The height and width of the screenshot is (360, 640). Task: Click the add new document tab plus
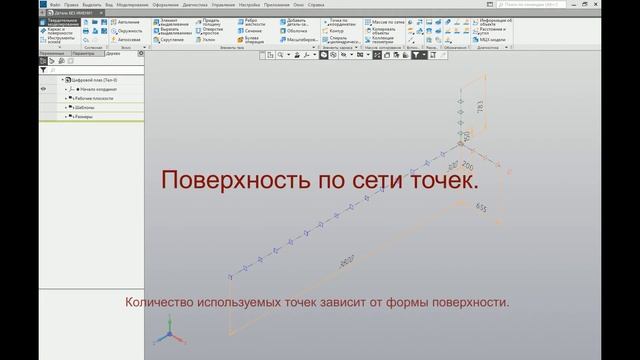coord(42,13)
